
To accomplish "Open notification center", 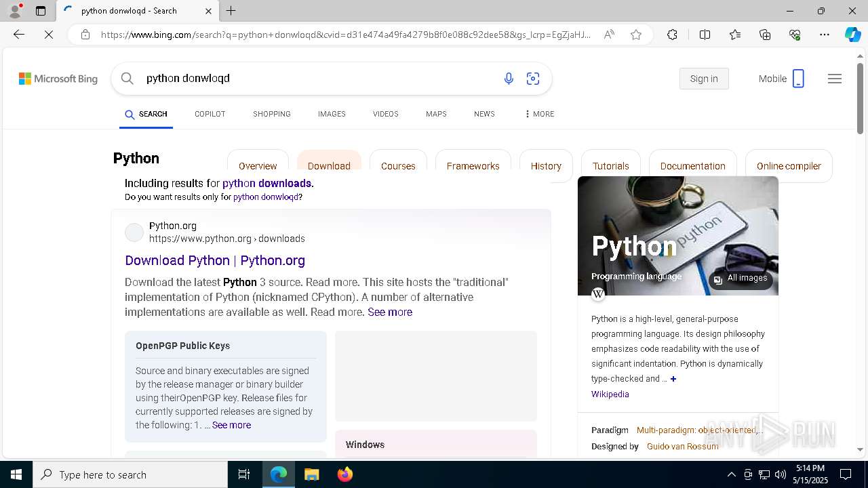I will 846,474.
